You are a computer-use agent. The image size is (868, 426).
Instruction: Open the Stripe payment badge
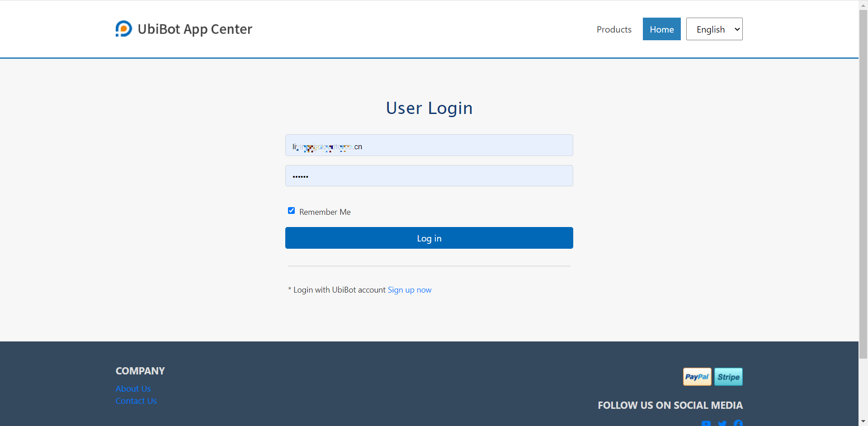click(x=728, y=377)
